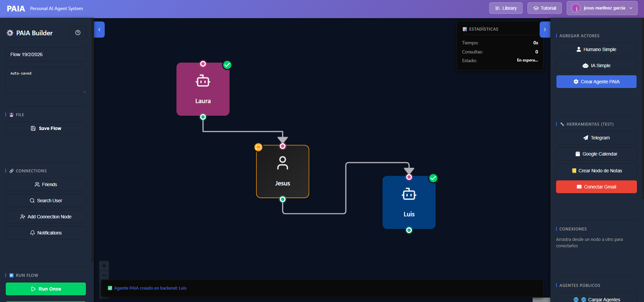Click Luis node's bottom output handle
The image size is (644, 302).
tap(409, 230)
